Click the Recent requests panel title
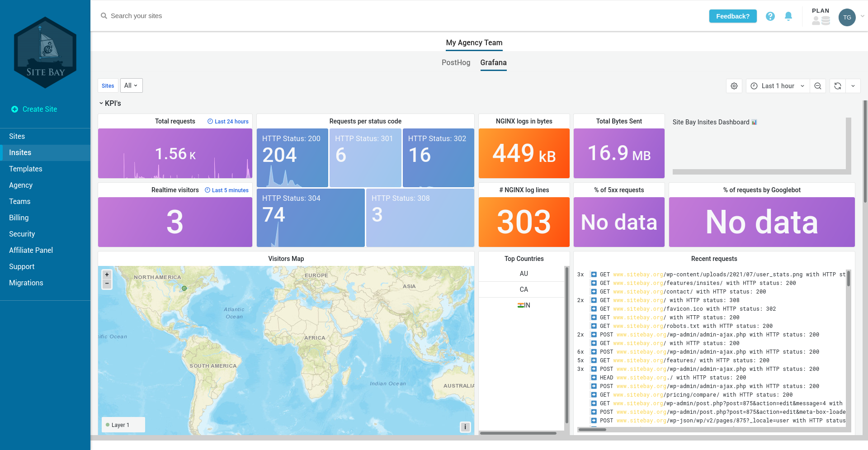The width and height of the screenshot is (868, 450). pos(714,259)
